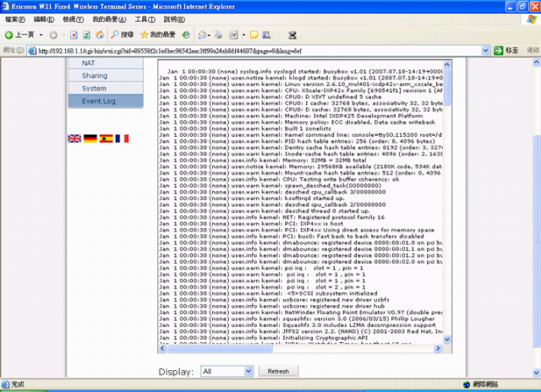Click the page icon in address bar
The image size is (541, 392).
32,51
